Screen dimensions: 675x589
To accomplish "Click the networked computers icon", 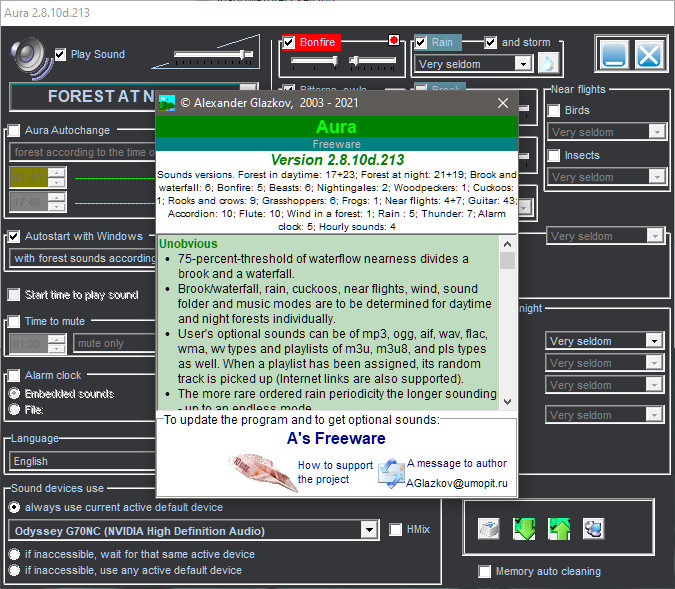I will pos(594,529).
